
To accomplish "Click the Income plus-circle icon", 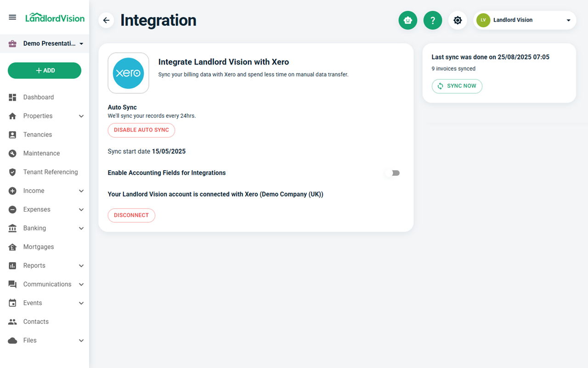I will click(x=12, y=191).
